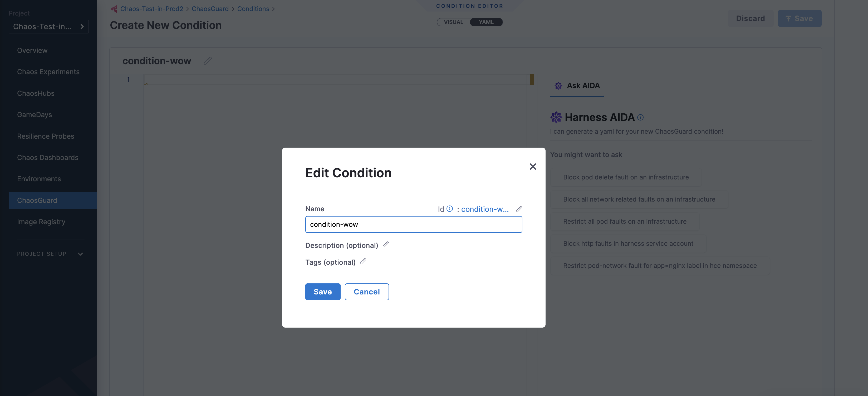Navigate to GameDays
Screen dimensions: 868x396
[34, 115]
